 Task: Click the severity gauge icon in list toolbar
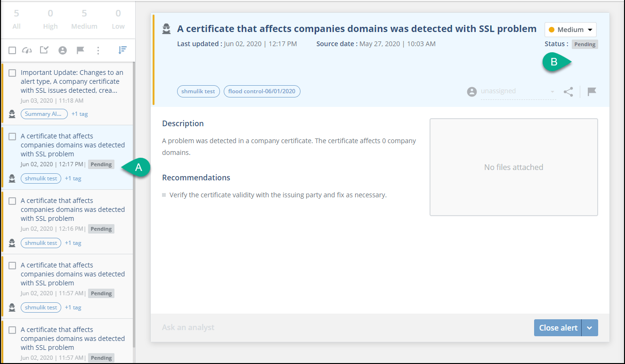tap(27, 50)
